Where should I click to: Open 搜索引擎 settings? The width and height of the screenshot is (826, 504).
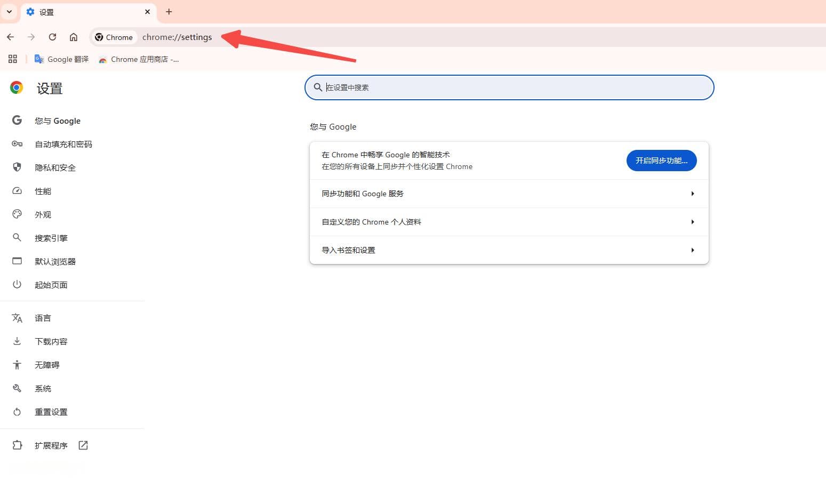(x=51, y=238)
